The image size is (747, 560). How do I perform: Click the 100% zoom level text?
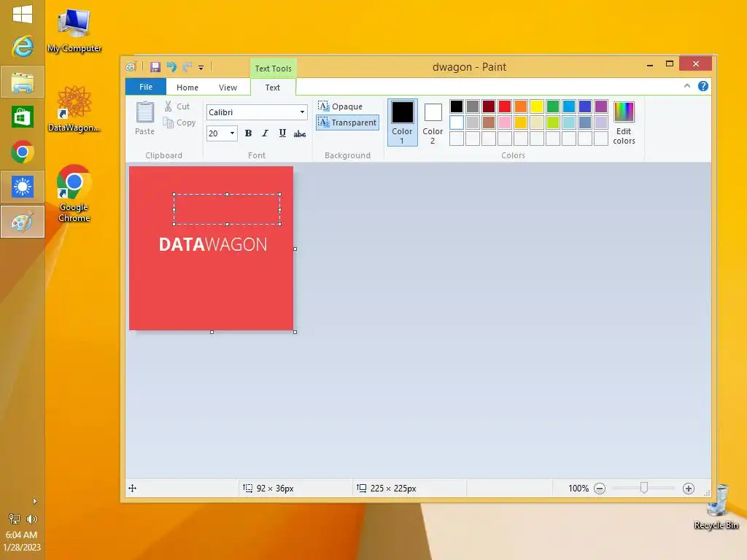point(578,489)
